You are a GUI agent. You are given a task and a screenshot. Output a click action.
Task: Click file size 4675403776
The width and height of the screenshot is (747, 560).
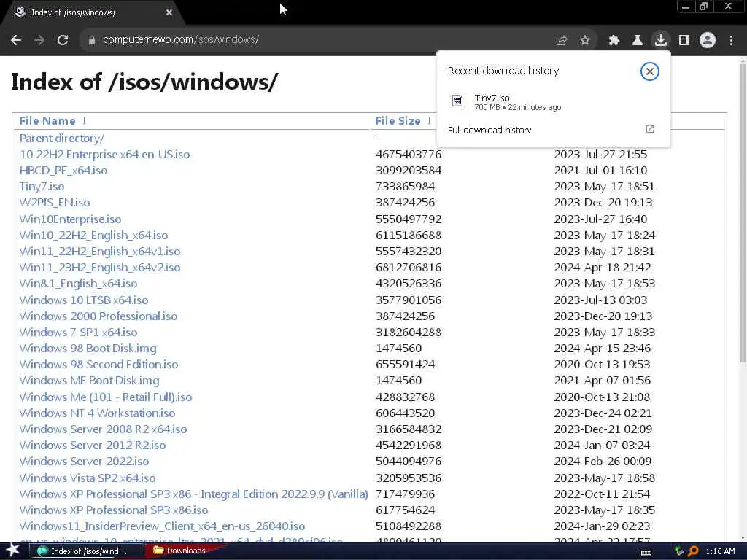point(409,155)
